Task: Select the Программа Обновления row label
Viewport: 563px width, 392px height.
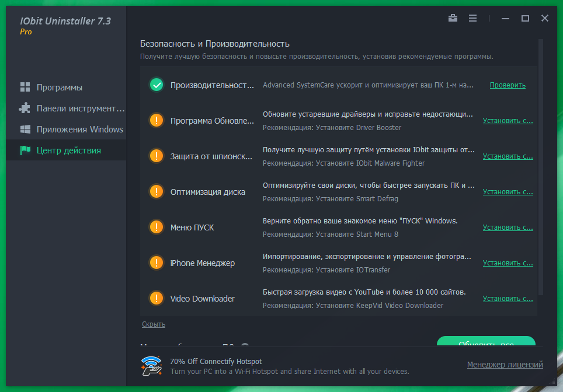Action: coord(212,121)
